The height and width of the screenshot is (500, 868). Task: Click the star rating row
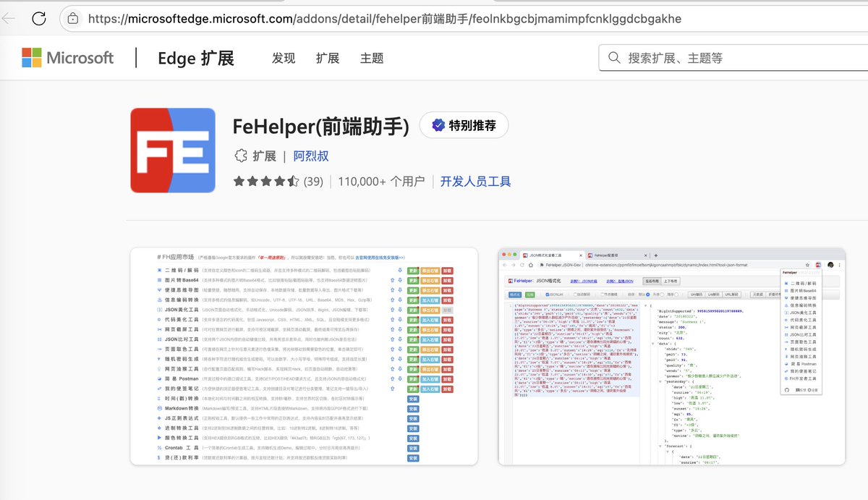(266, 182)
